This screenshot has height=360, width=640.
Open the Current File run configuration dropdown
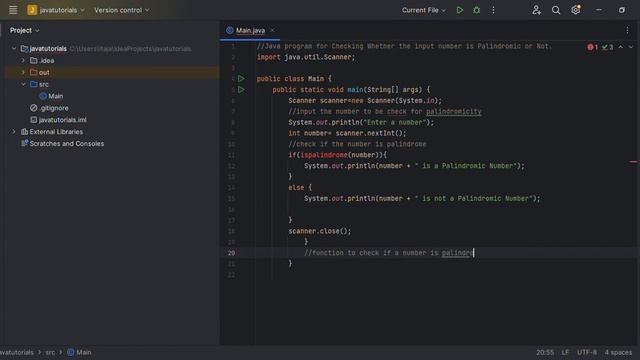click(424, 10)
